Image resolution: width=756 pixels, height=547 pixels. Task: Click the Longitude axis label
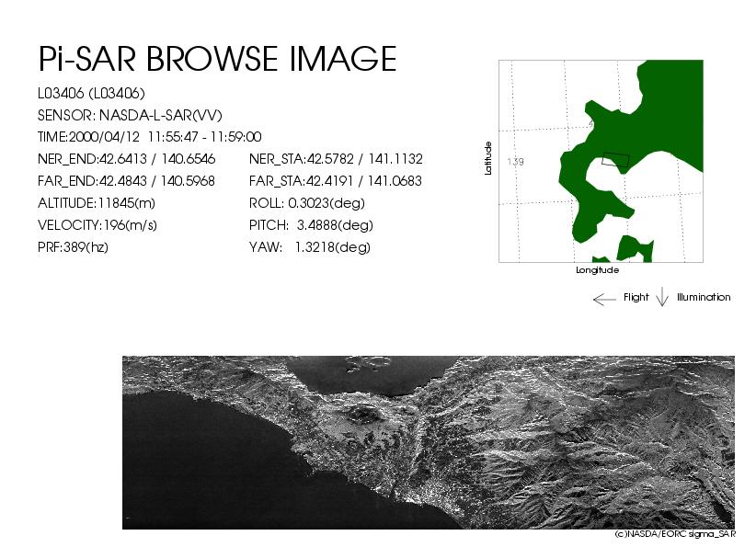pyautogui.click(x=598, y=270)
